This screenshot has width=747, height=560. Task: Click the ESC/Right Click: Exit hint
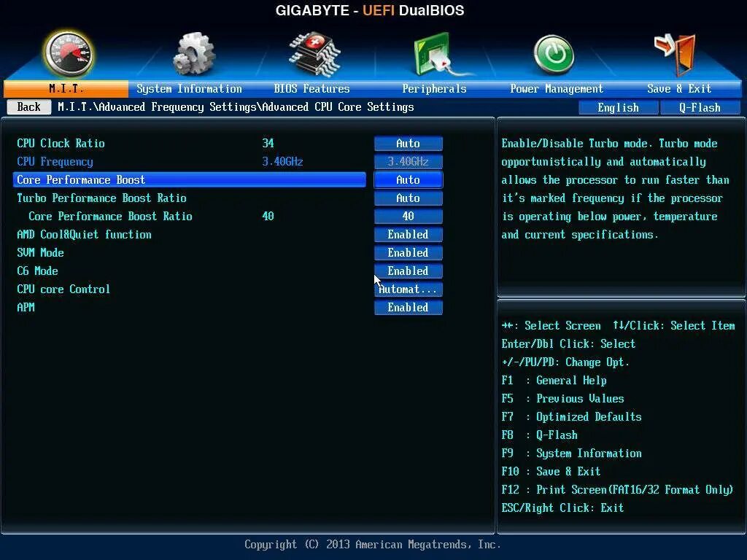pos(562,508)
